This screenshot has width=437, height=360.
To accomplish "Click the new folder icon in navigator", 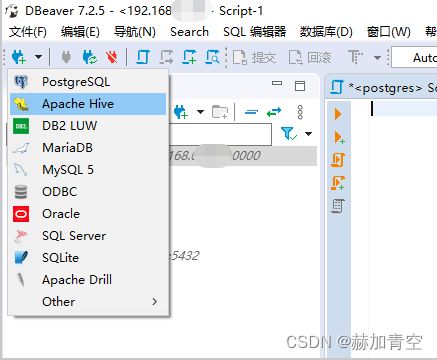I will pyautogui.click(x=220, y=112).
